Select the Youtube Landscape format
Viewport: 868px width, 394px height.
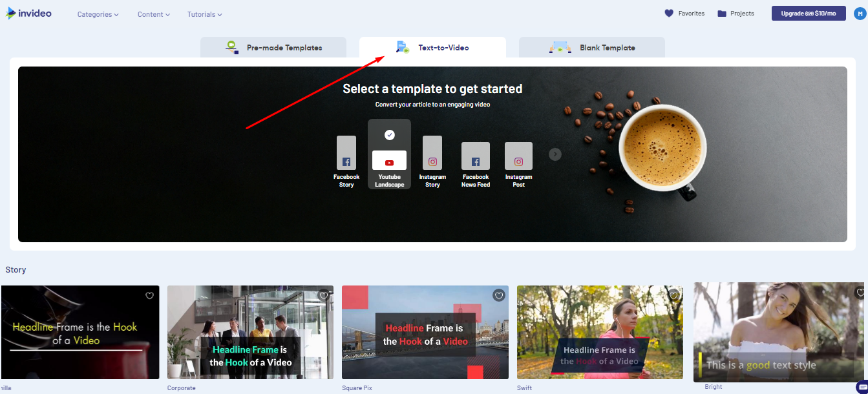(390, 154)
